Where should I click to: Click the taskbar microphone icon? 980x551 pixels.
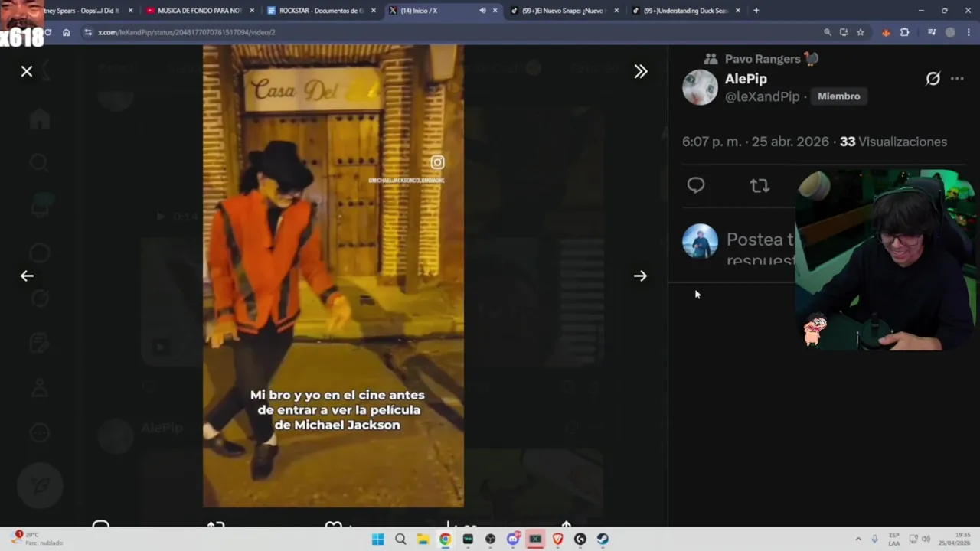[875, 539]
